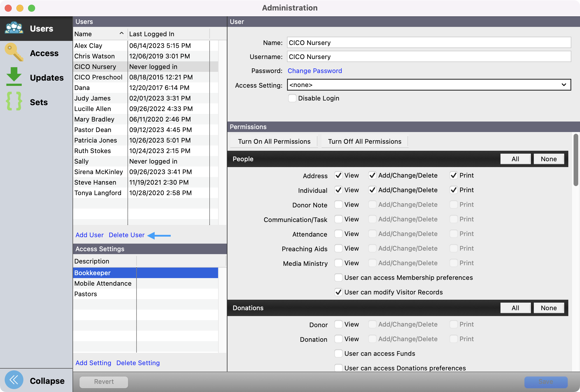Screen dimensions: 580x392
Task: Click the yellow minimize window button
Action: click(x=20, y=8)
